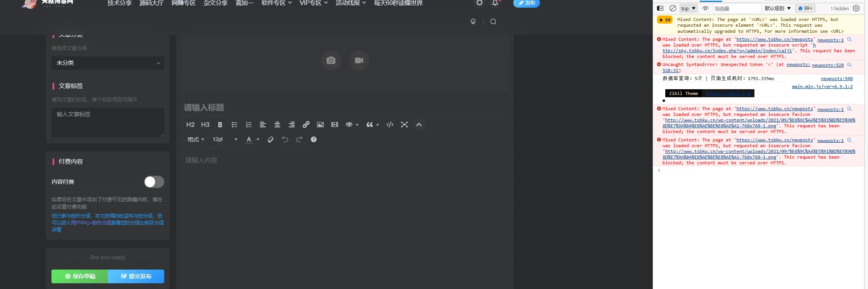The image size is (868, 289).
Task: Open the notification bell
Action: [x=495, y=3]
